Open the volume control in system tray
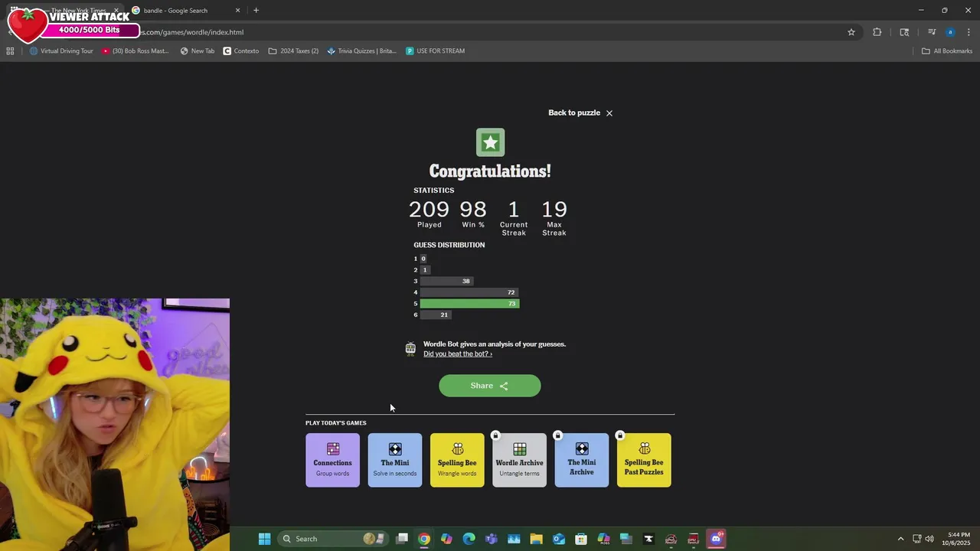 pos(929,539)
